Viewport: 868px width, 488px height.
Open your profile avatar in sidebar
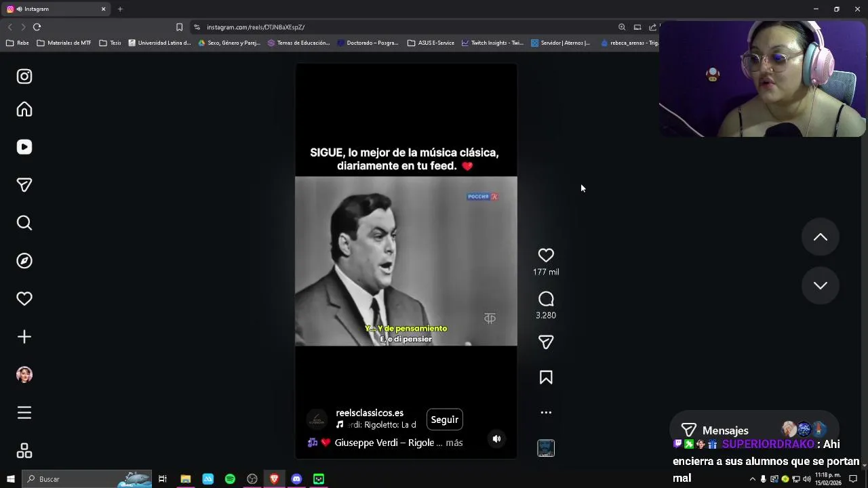[x=24, y=375]
